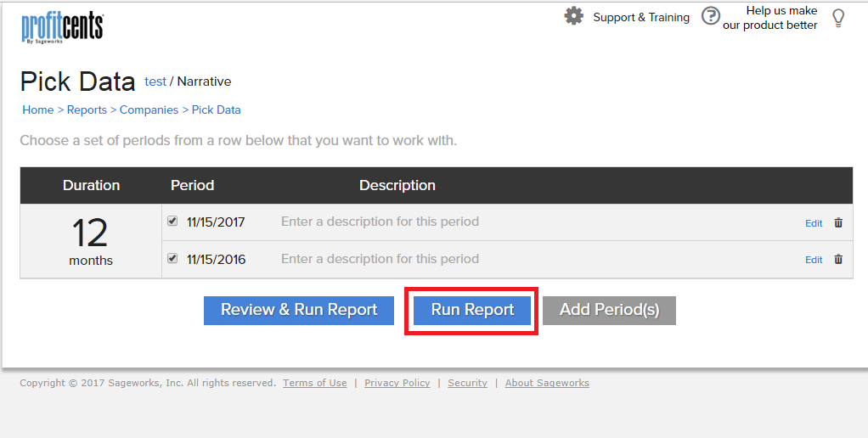Screen dimensions: 868x438
Task: Uncheck the 11/15/2017 period checkbox
Action: (x=172, y=222)
